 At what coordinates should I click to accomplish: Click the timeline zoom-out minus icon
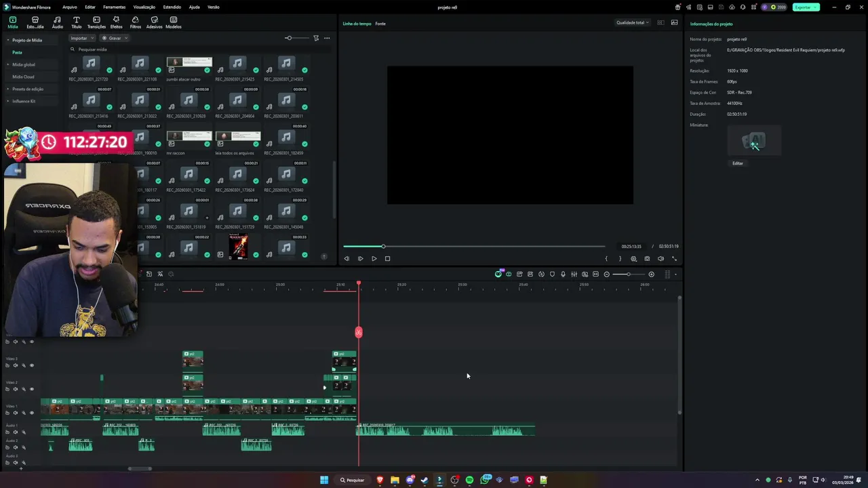pyautogui.click(x=606, y=274)
